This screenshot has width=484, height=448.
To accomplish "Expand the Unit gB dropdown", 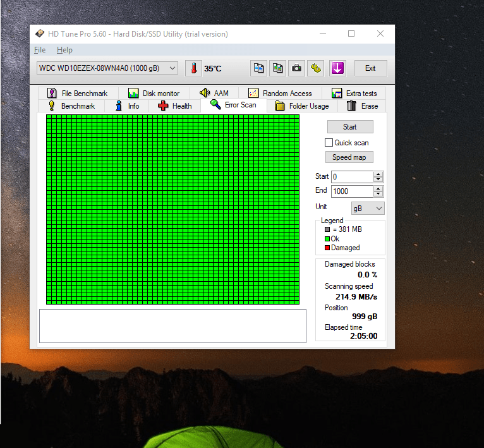I will (368, 209).
